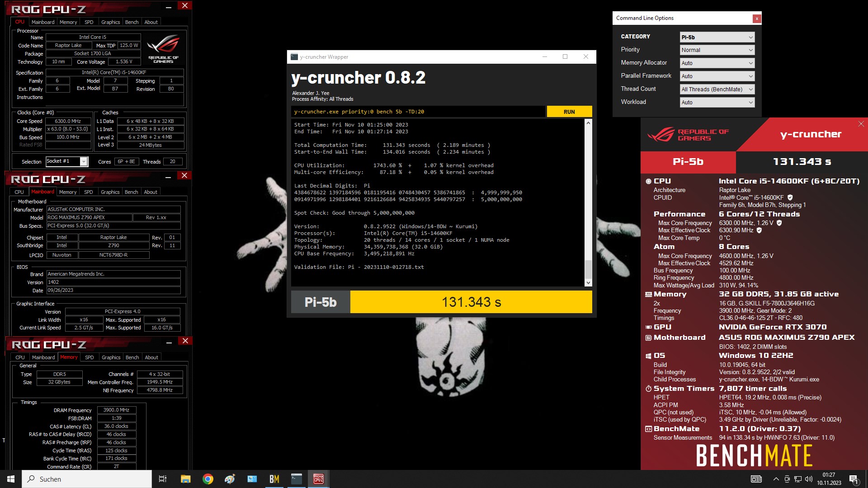
Task: Click the OS Windows icon in the result panel
Action: [x=648, y=356]
